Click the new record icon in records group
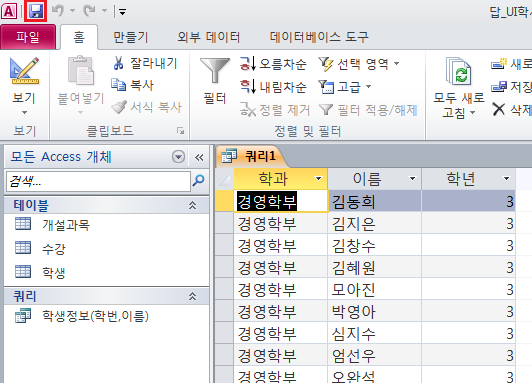 point(499,63)
